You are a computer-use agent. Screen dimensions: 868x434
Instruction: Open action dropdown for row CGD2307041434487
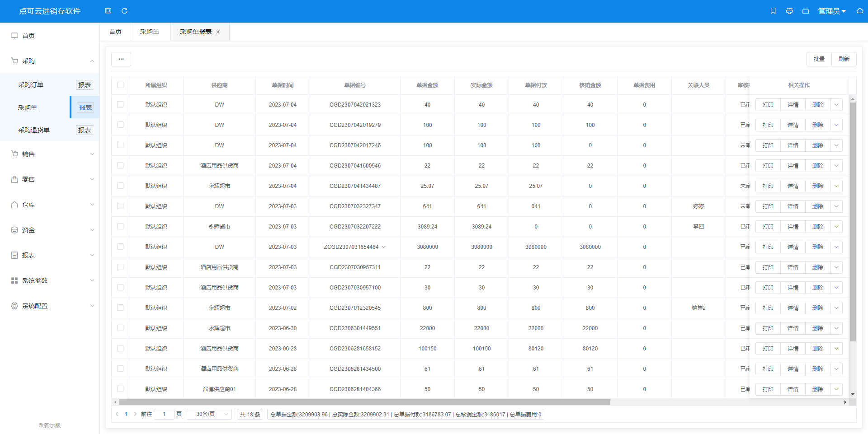point(836,186)
